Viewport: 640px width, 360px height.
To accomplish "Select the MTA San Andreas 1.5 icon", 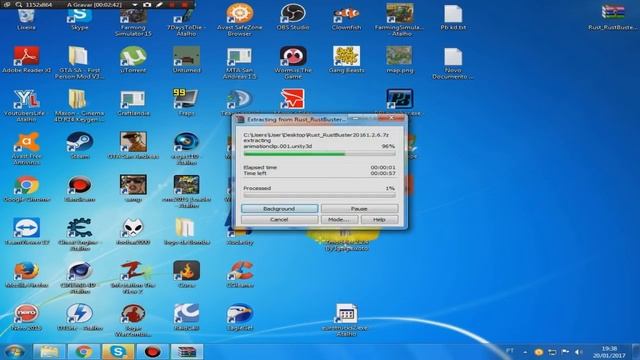I will coord(240,63).
